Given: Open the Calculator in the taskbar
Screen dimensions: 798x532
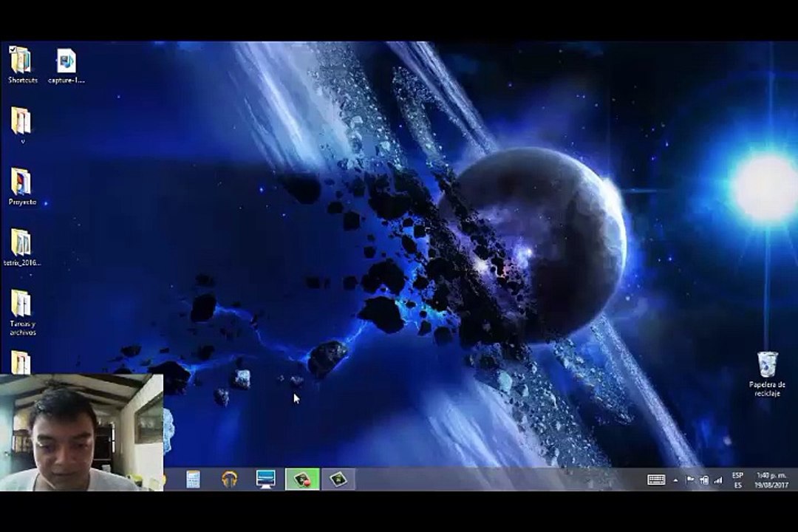Looking at the screenshot, I should pos(193,480).
